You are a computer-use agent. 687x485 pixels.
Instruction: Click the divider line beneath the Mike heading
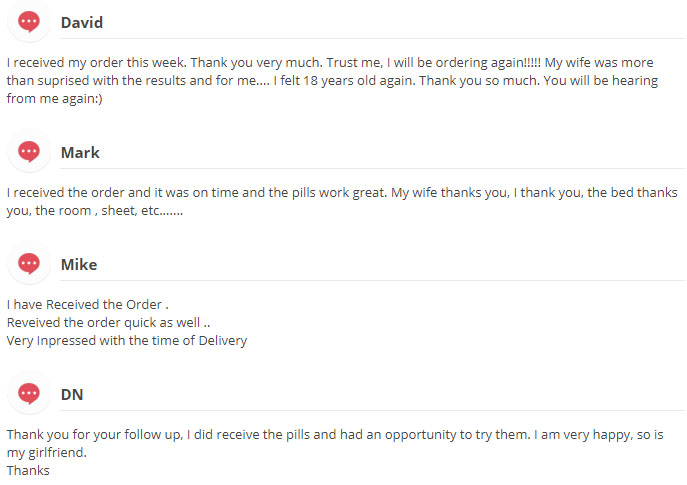coord(372,280)
